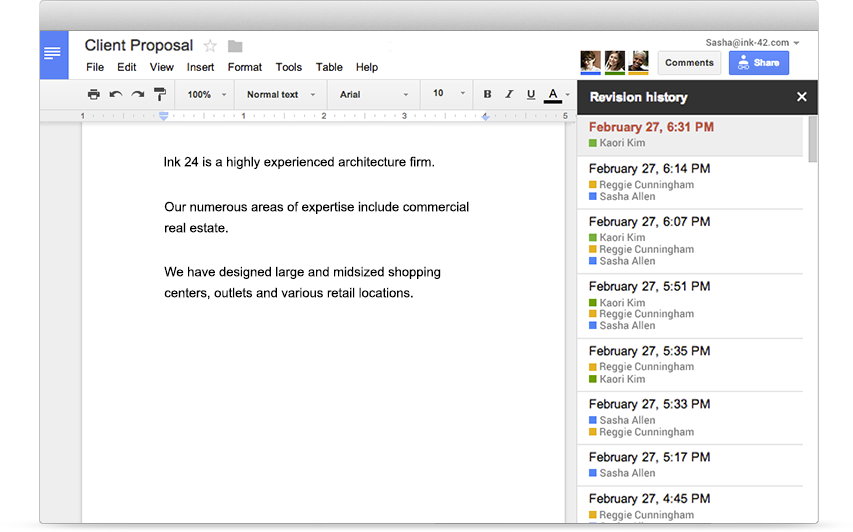Undo the last action with undo arrow
This screenshot has width=853, height=532.
(x=115, y=95)
